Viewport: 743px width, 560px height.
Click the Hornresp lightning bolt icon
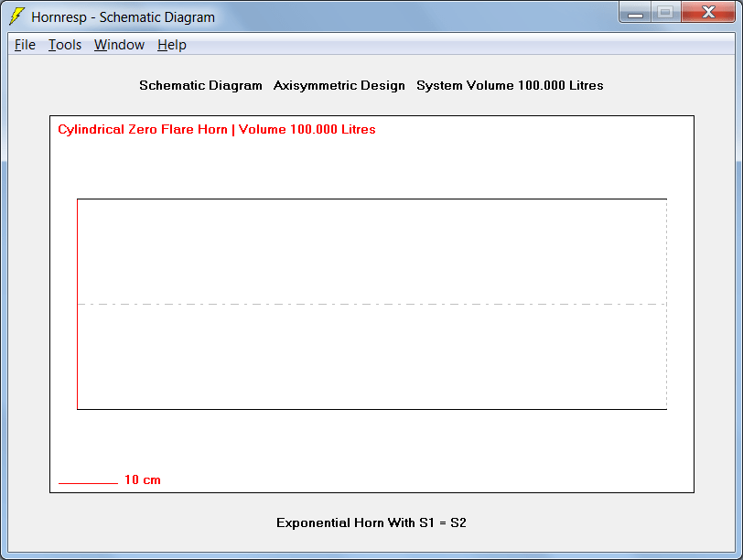click(16, 16)
